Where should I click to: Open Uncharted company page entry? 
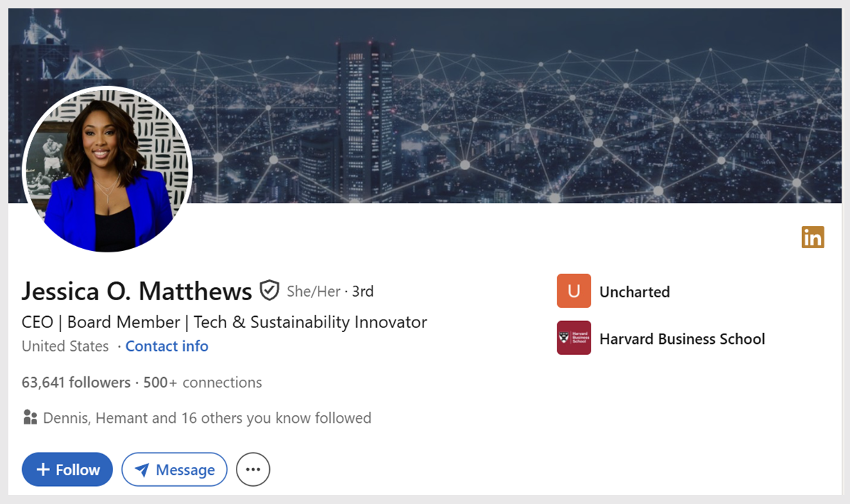tap(635, 291)
